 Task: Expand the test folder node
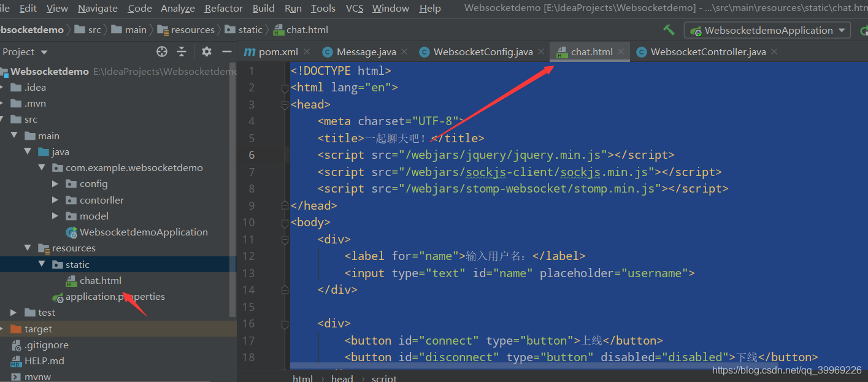click(13, 312)
